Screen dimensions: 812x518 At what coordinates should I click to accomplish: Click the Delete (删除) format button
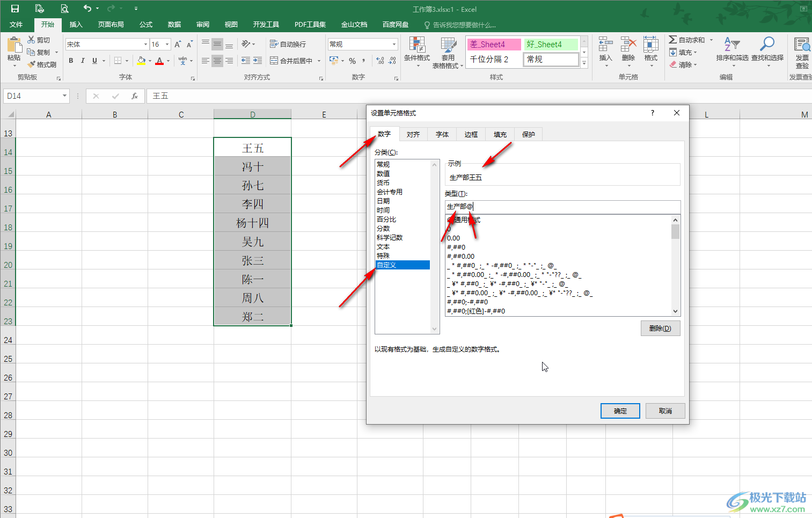pyautogui.click(x=660, y=328)
